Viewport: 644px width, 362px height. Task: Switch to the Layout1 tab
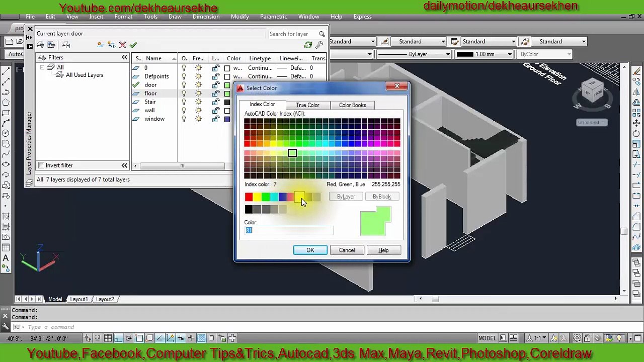pos(79,299)
